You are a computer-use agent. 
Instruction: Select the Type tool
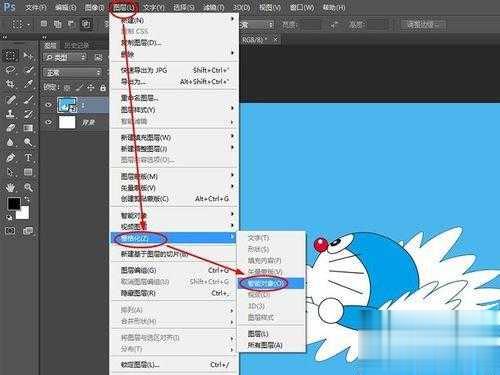click(x=28, y=157)
